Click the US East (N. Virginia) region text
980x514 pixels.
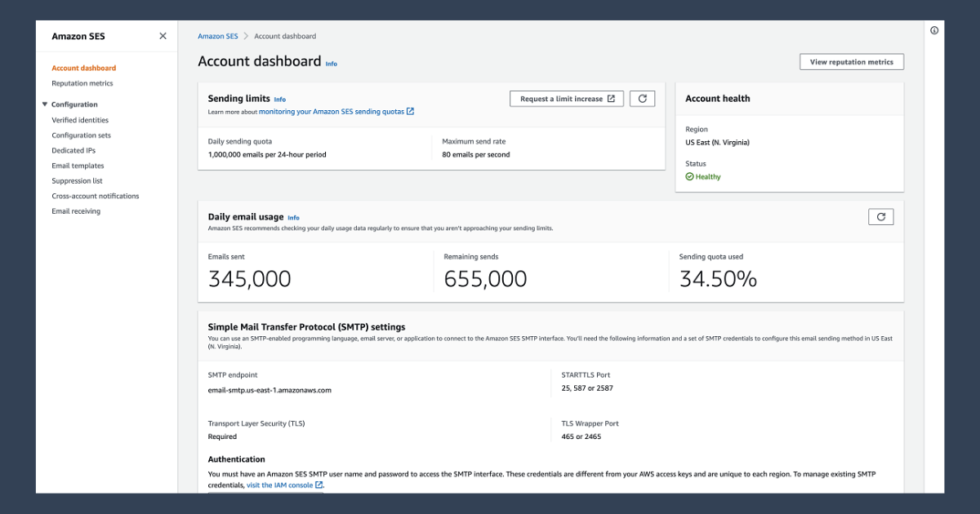point(717,142)
